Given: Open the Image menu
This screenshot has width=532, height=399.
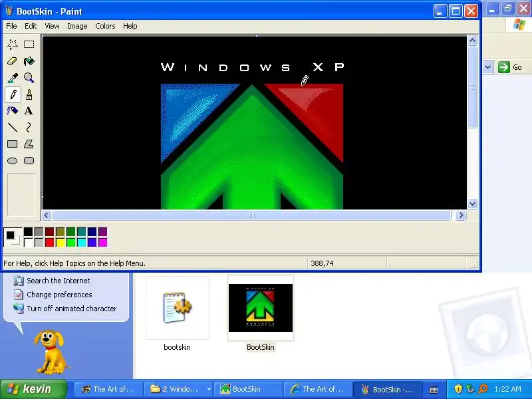Looking at the screenshot, I should pos(77,26).
